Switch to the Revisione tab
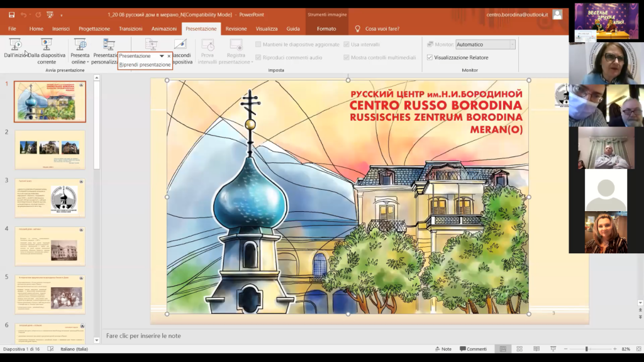The width and height of the screenshot is (644, 362). 236,28
